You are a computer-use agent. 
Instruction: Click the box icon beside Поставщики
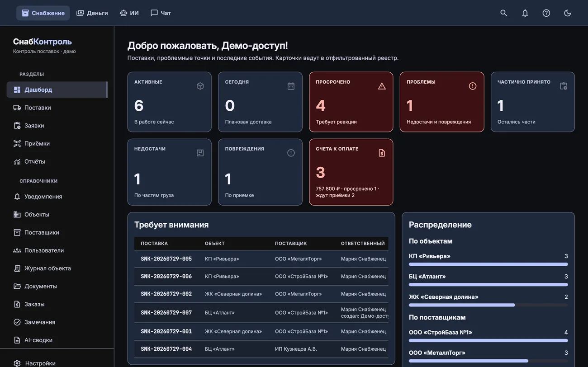pos(17,232)
